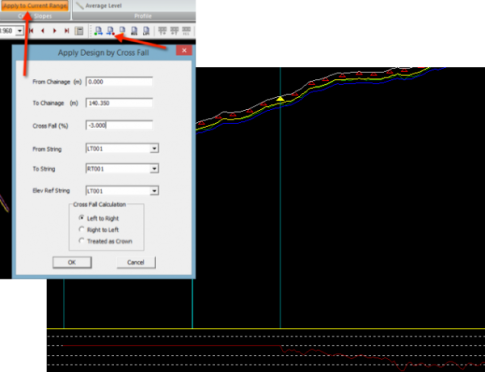485x372 pixels.
Task: Select the Average Level profile tool
Action: [x=99, y=6]
